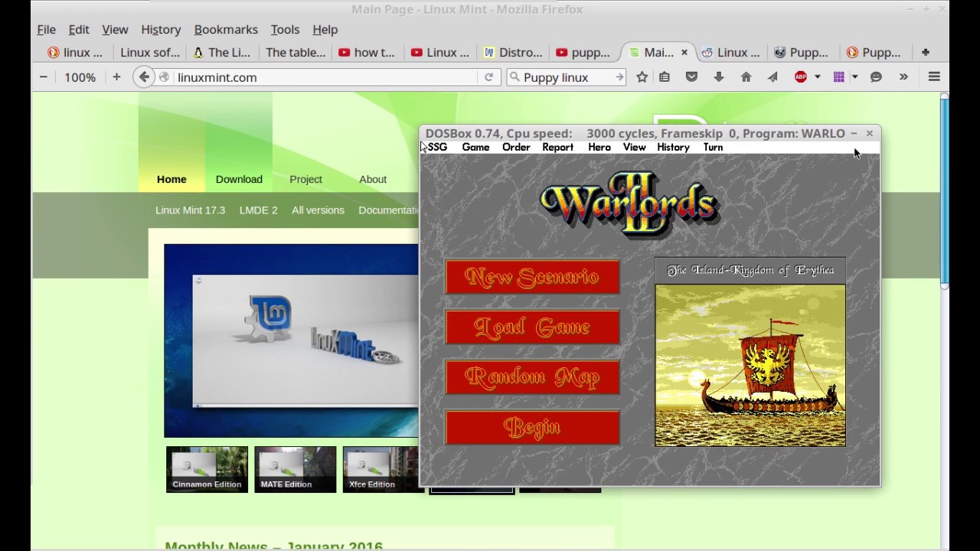The image size is (980, 551).
Task: Open the Warlords Report menu
Action: (557, 147)
